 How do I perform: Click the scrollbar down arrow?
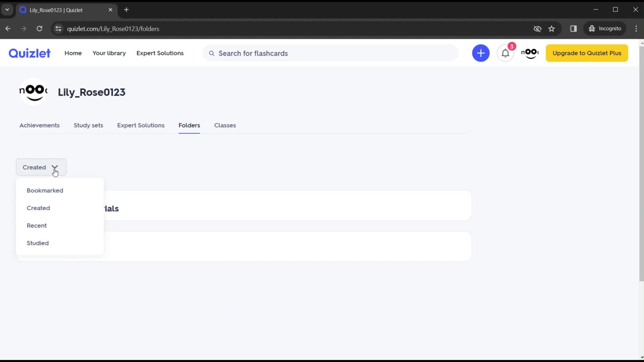[x=641, y=357]
